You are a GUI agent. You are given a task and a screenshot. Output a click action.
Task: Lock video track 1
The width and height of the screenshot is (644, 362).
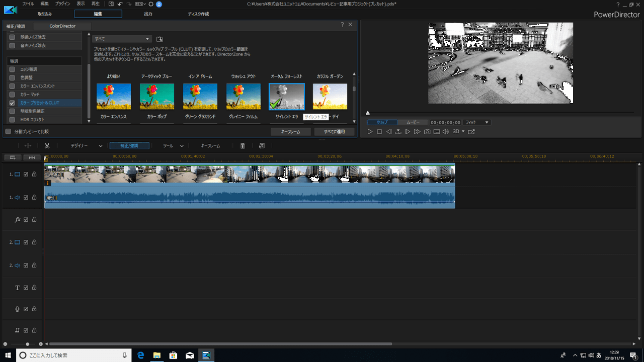coord(34,174)
